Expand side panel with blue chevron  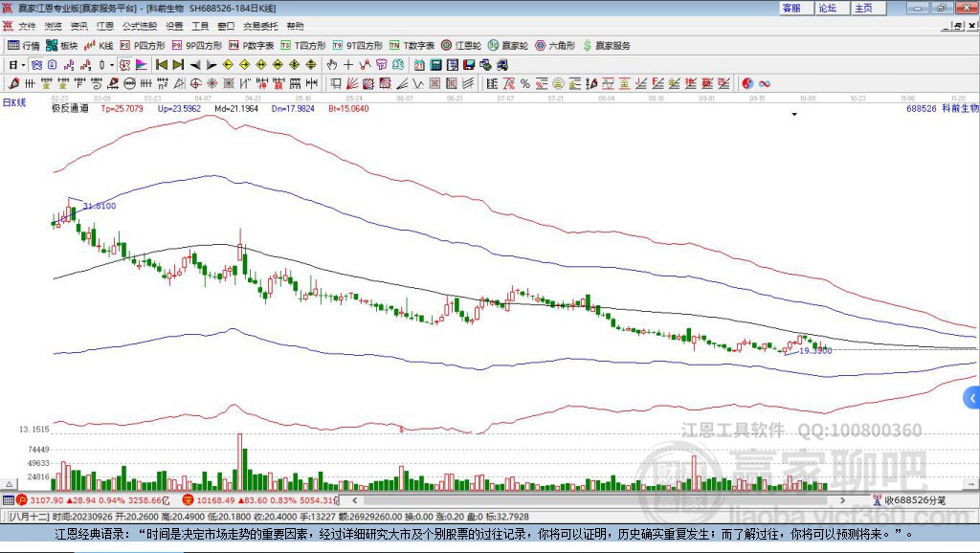coord(972,398)
